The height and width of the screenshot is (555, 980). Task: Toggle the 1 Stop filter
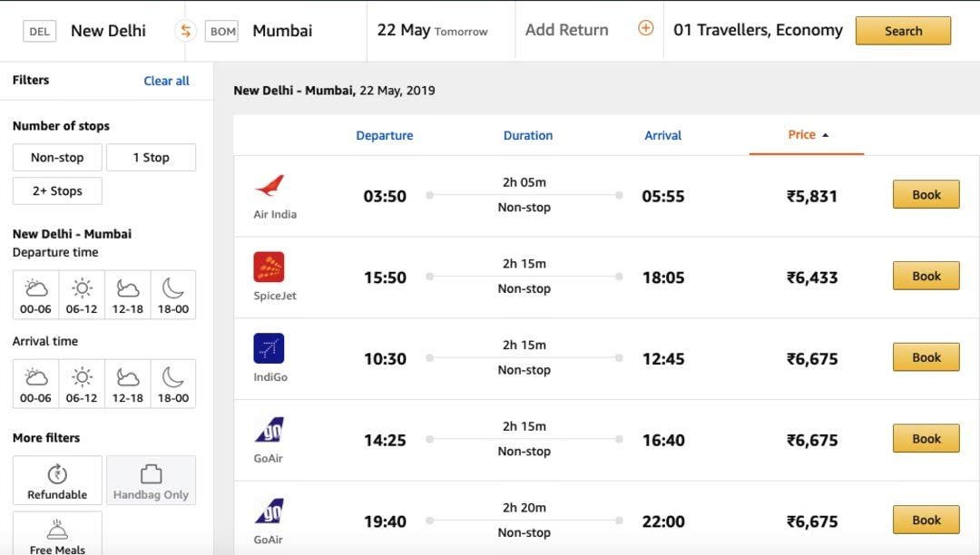coord(151,157)
